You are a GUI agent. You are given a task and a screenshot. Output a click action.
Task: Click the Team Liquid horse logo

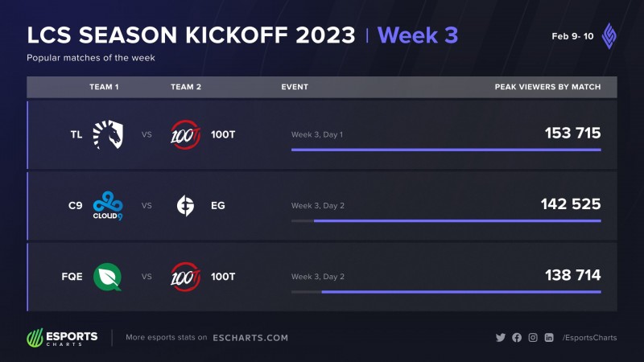click(108, 134)
